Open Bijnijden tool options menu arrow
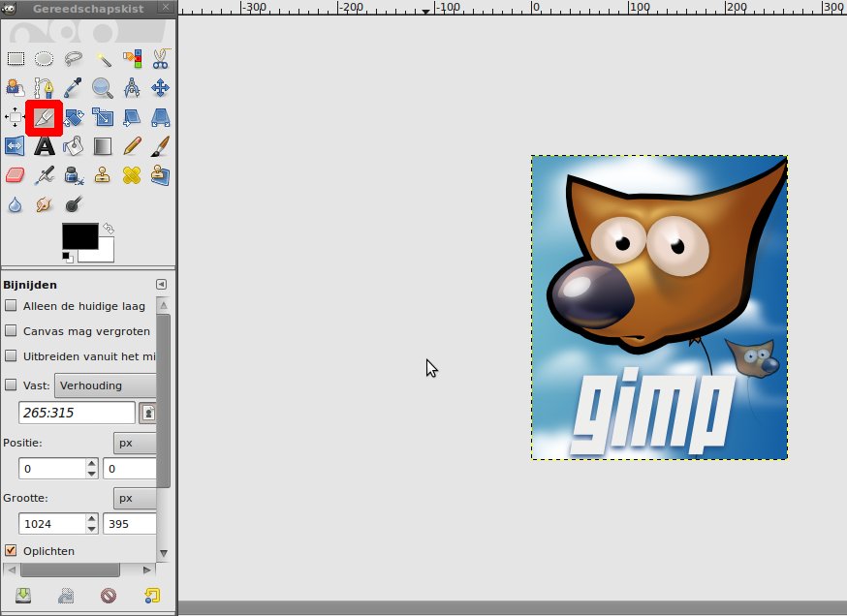Screen dimensions: 847x616 pos(161,285)
